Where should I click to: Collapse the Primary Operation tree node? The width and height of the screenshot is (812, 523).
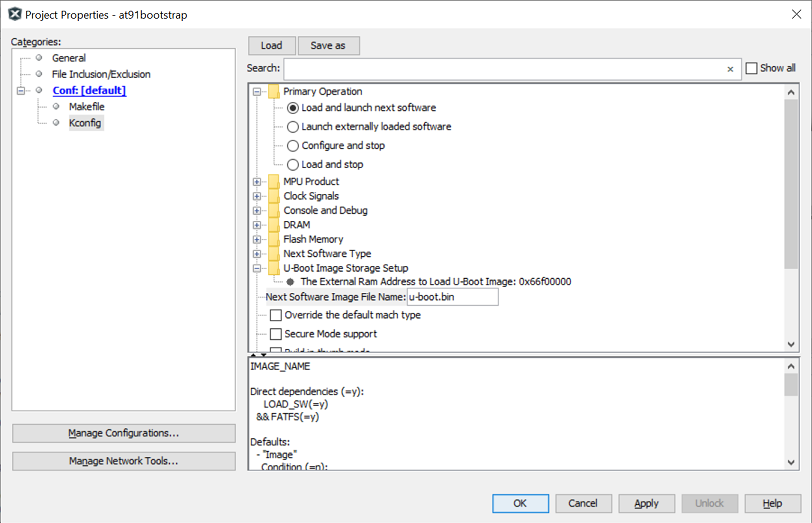click(257, 92)
